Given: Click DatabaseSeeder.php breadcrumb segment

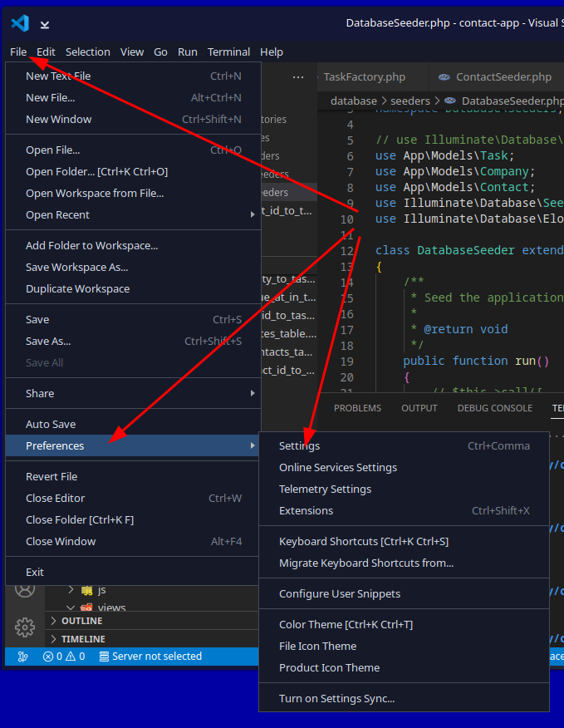Looking at the screenshot, I should [x=504, y=101].
